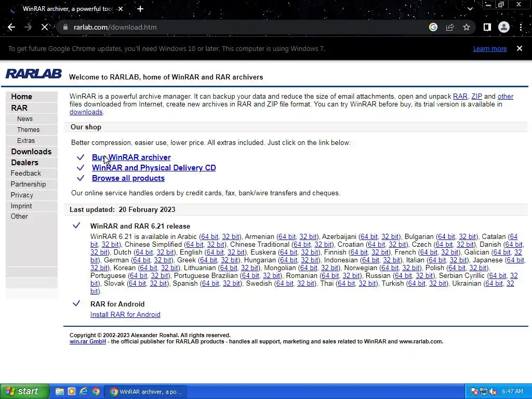Download Russian 64 bit version
The width and height of the screenshot is (532, 399).
[403, 275]
